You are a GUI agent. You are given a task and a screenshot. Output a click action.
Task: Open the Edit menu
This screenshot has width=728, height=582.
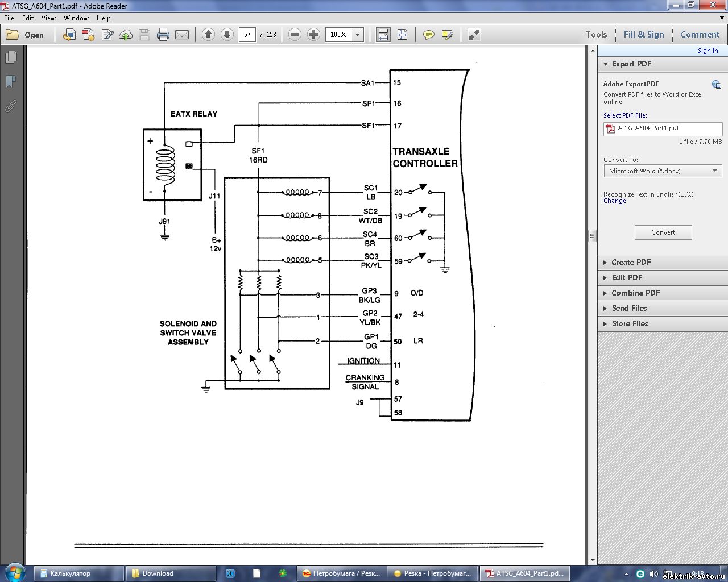point(28,18)
